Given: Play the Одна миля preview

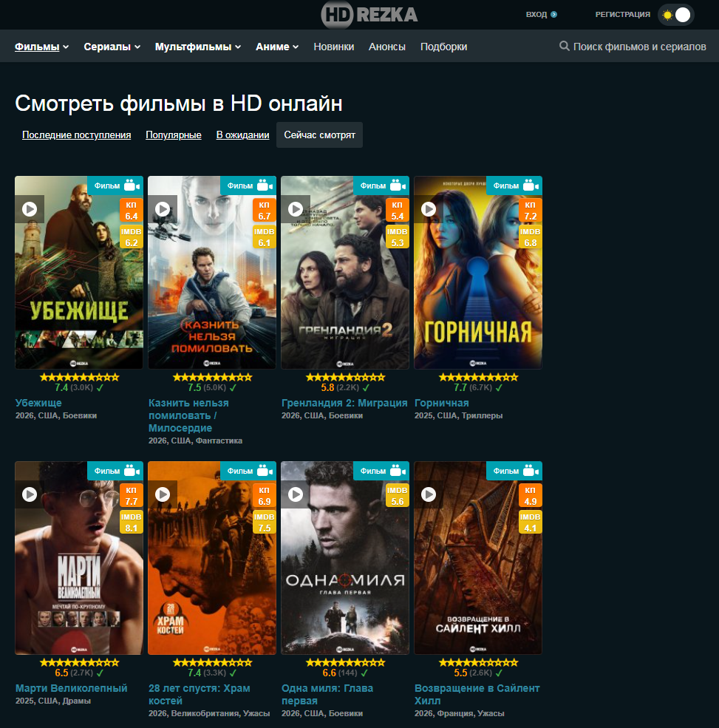Looking at the screenshot, I should click(x=296, y=494).
